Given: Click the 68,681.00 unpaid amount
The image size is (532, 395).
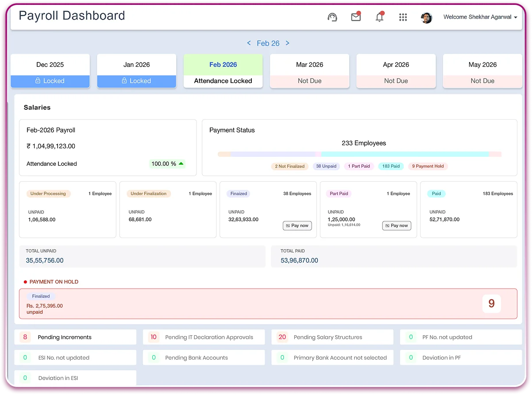Looking at the screenshot, I should click(x=140, y=220).
